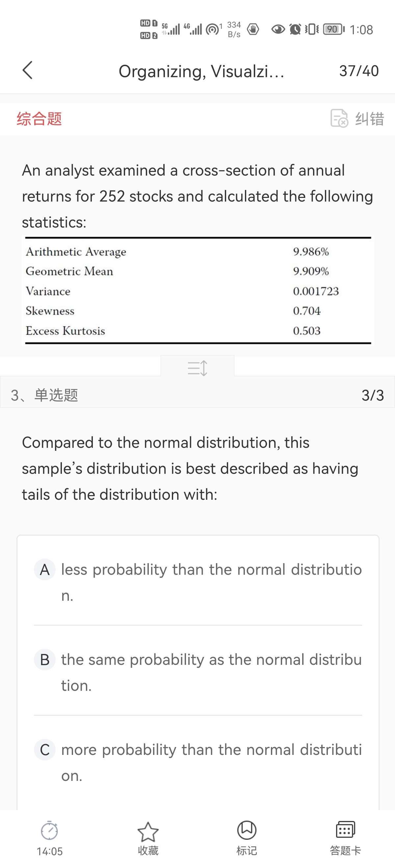Tap the alarm clock status icon
The image size is (395, 868).
tap(295, 29)
